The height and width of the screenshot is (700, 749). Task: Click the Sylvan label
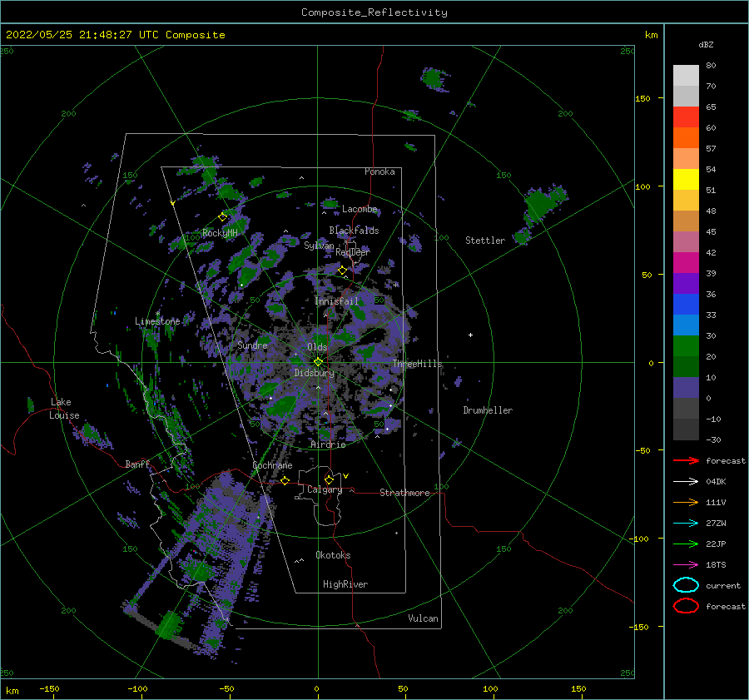click(x=319, y=246)
